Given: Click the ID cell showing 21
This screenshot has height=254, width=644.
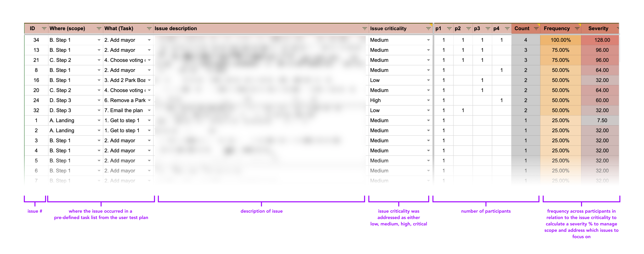Looking at the screenshot, I should tap(36, 60).
